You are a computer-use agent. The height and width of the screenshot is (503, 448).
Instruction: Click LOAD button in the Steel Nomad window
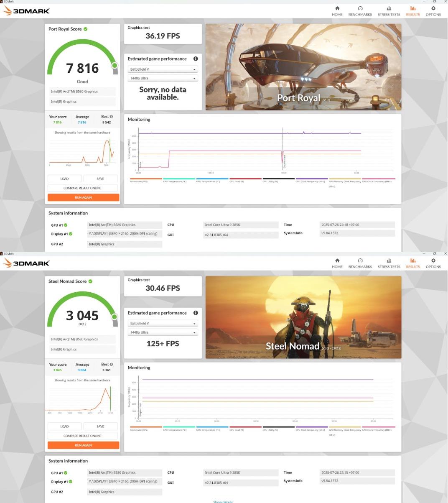point(64,426)
